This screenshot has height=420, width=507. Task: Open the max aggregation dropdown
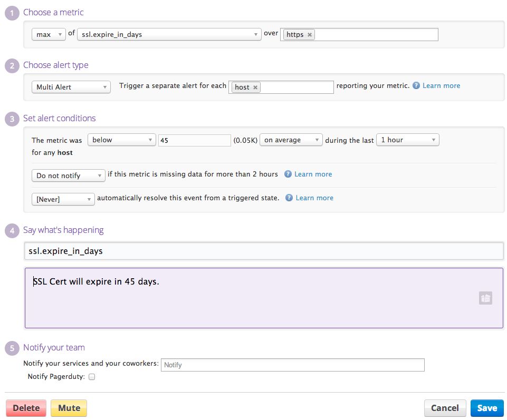point(49,34)
